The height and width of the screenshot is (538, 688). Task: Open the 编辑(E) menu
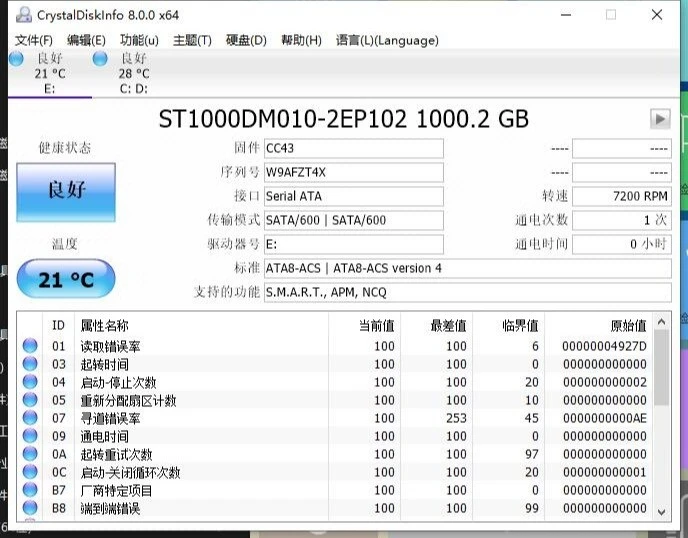point(86,40)
